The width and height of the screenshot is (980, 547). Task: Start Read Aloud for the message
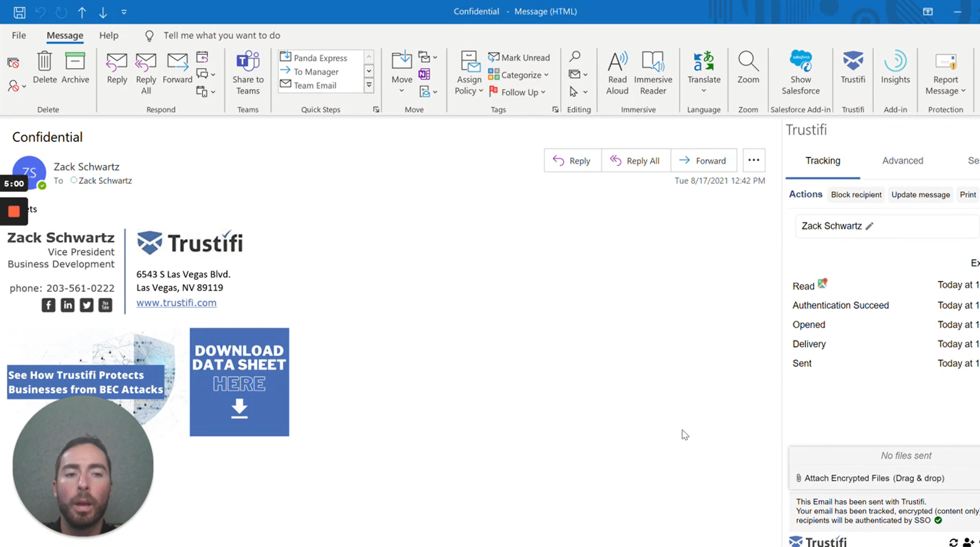click(617, 71)
